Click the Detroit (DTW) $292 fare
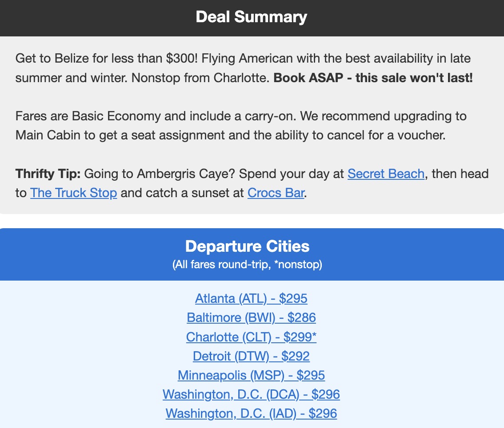The height and width of the screenshot is (428, 504). click(x=251, y=356)
